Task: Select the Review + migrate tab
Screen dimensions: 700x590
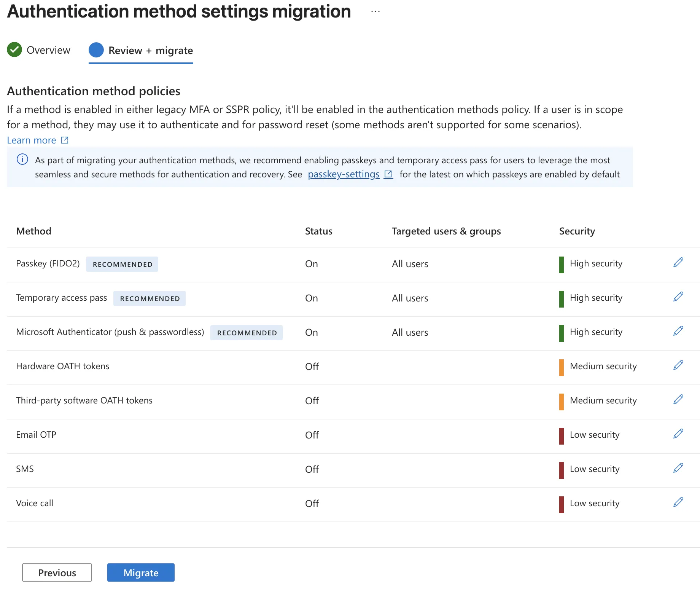Action: coord(150,50)
